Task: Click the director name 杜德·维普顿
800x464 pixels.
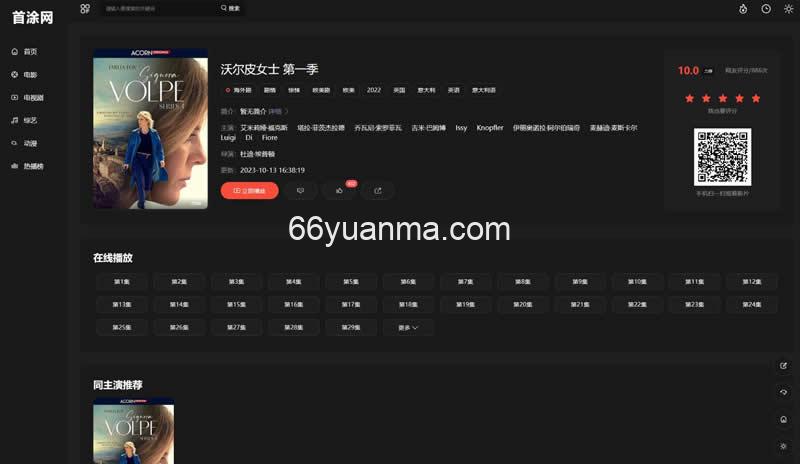Action: (x=258, y=154)
